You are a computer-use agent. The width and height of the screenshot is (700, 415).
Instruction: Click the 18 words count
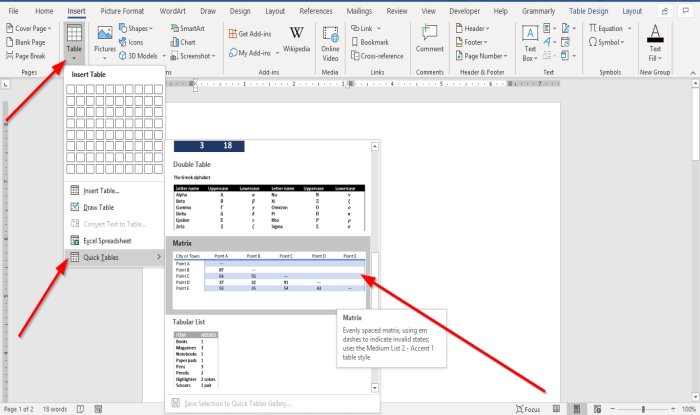[x=55, y=409]
